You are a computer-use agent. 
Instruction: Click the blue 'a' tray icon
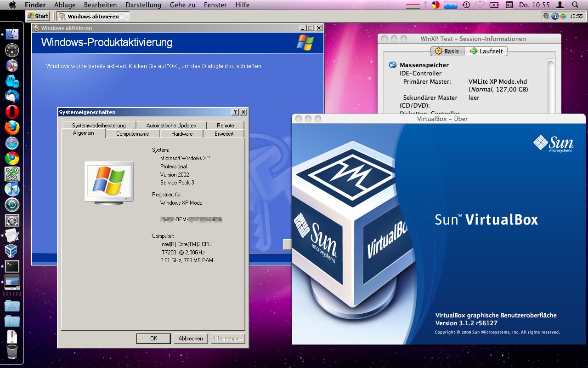click(x=554, y=16)
